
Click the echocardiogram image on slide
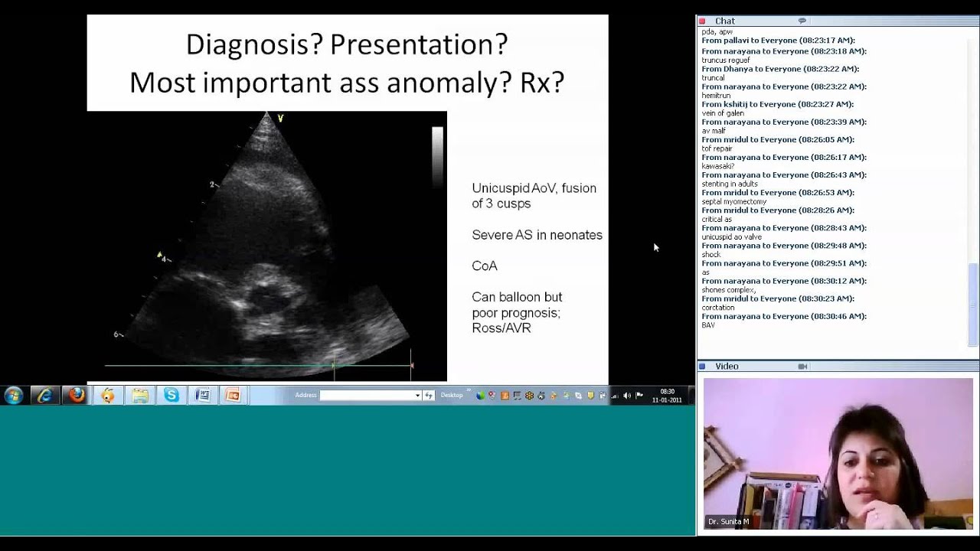click(x=266, y=246)
